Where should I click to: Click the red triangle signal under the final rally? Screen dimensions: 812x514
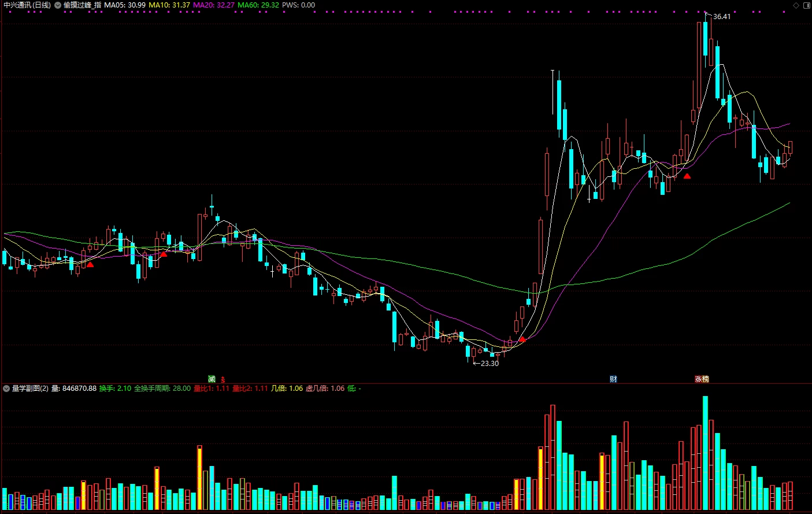[687, 176]
